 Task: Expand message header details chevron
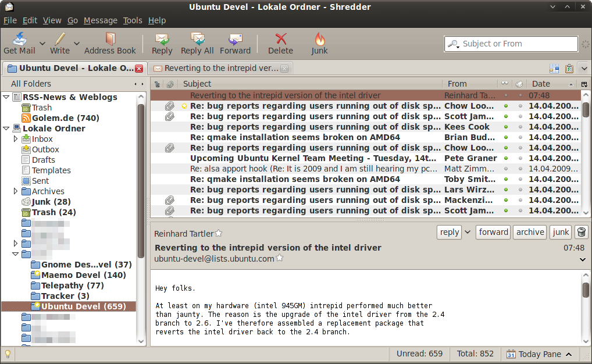tap(583, 260)
